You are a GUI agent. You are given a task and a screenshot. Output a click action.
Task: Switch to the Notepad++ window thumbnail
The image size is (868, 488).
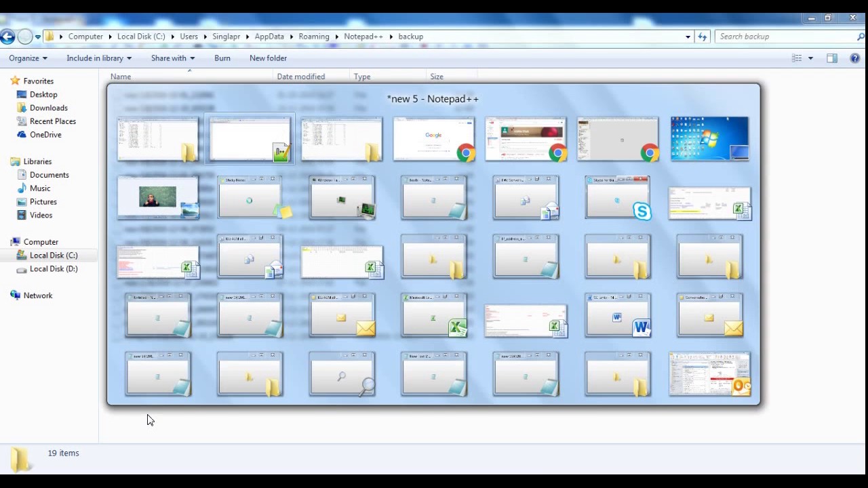[x=250, y=139]
